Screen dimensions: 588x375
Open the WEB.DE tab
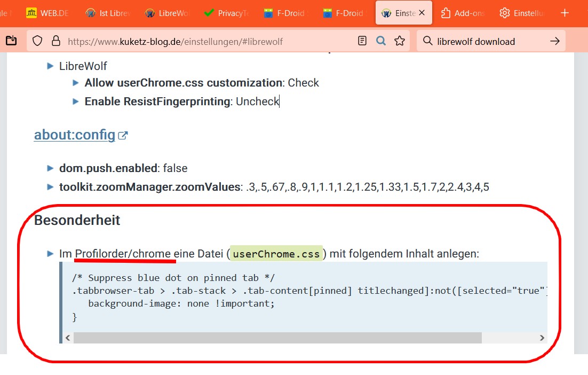point(47,13)
